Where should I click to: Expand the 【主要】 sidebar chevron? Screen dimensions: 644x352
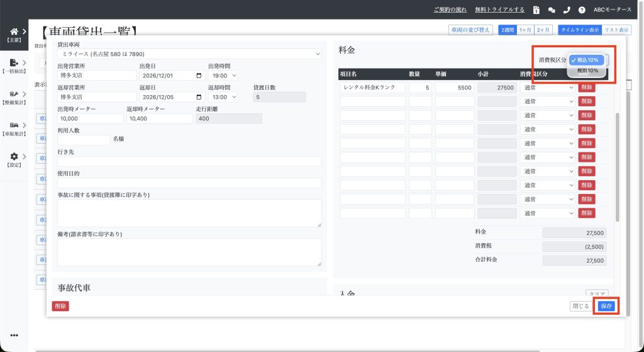click(x=25, y=31)
